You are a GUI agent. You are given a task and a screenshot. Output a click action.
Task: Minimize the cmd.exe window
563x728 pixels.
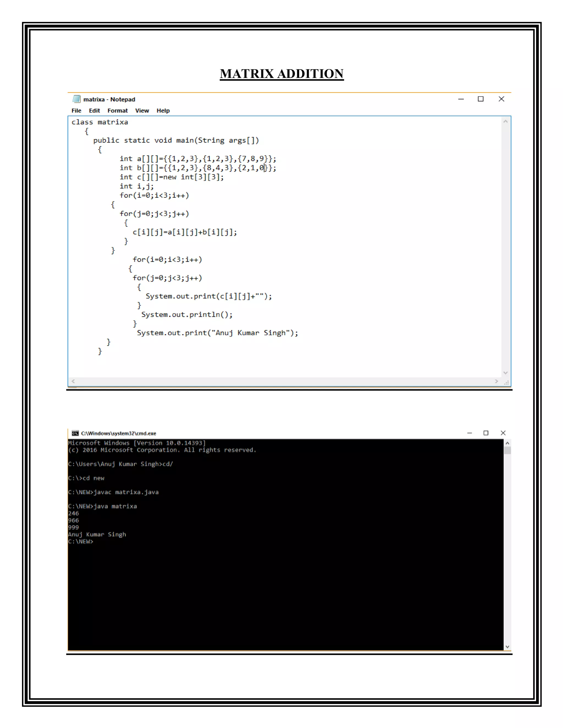point(470,433)
